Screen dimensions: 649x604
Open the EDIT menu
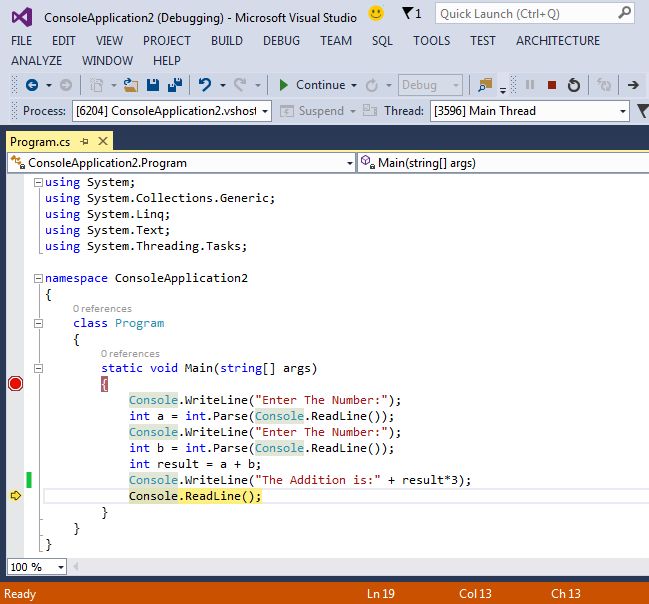click(x=64, y=41)
